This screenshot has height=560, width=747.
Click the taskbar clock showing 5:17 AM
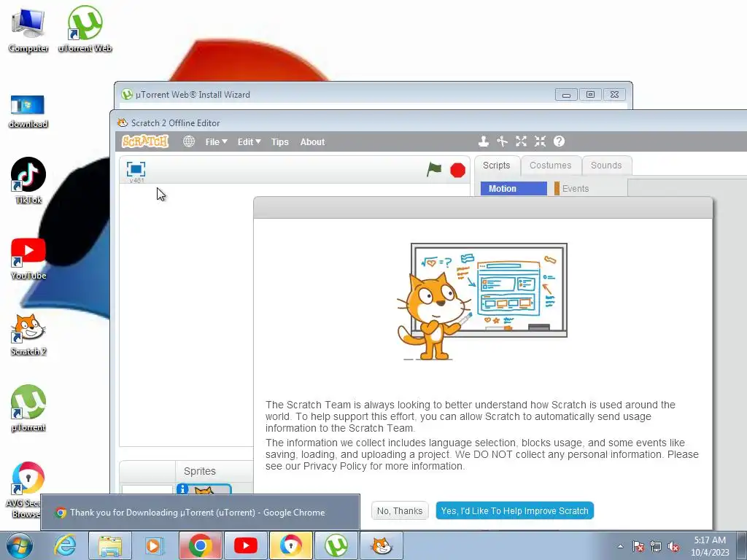[x=710, y=546]
